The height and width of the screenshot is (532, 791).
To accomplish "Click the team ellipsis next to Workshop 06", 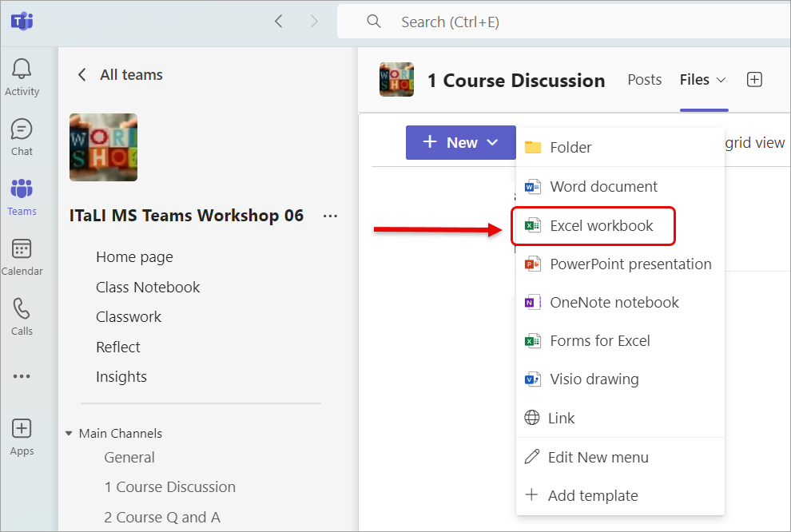I will coord(330,216).
